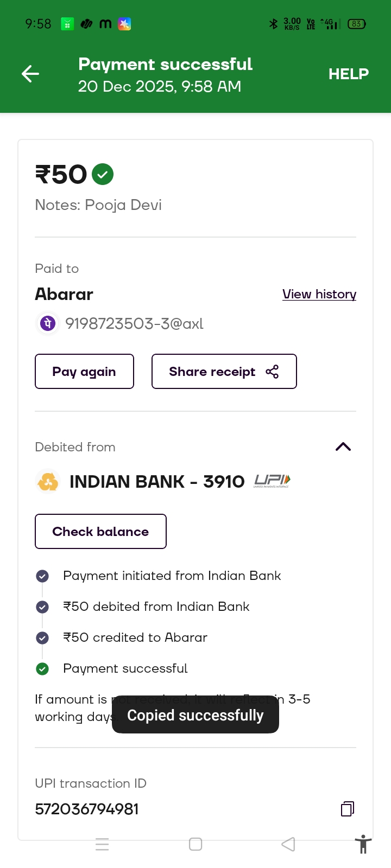Collapse the Debited from section
Screen dimensions: 391x868
pyautogui.click(x=343, y=447)
